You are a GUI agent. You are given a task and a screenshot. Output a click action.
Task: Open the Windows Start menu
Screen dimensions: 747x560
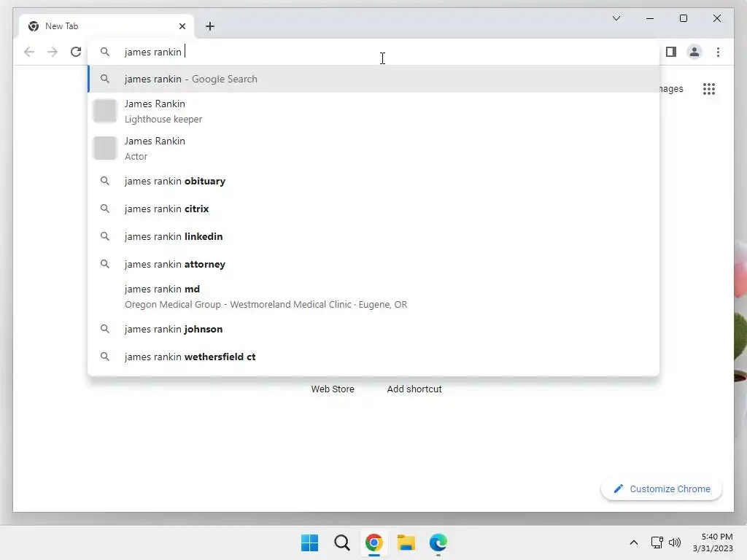tap(309, 542)
